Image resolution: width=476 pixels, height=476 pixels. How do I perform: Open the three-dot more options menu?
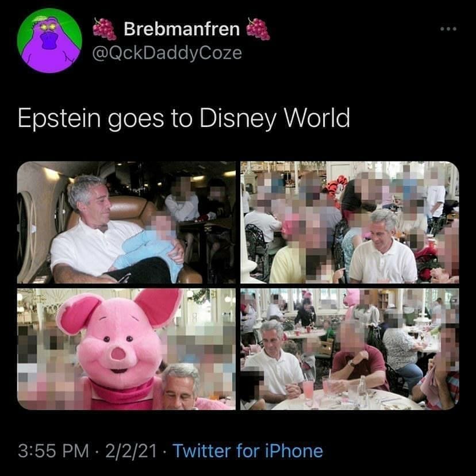point(448,29)
